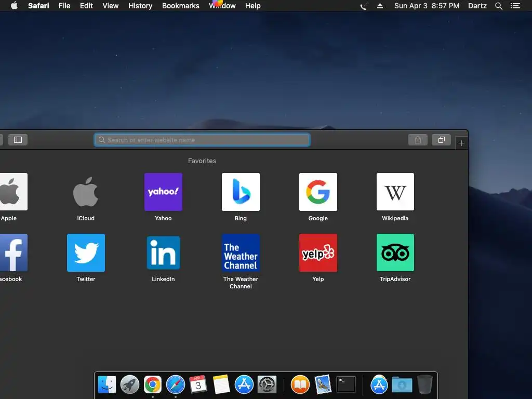This screenshot has height=399, width=532.
Task: Open Calendar from the Dock
Action: click(198, 384)
